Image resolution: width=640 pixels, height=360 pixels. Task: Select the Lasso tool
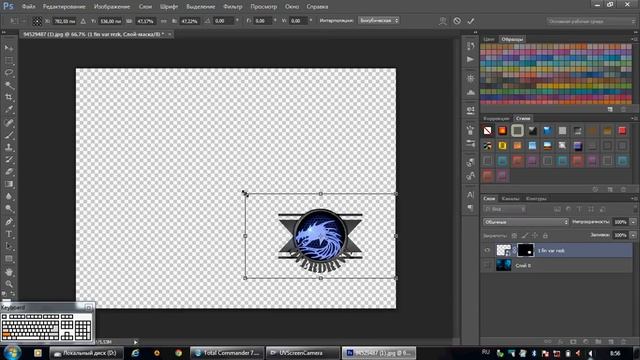point(9,73)
